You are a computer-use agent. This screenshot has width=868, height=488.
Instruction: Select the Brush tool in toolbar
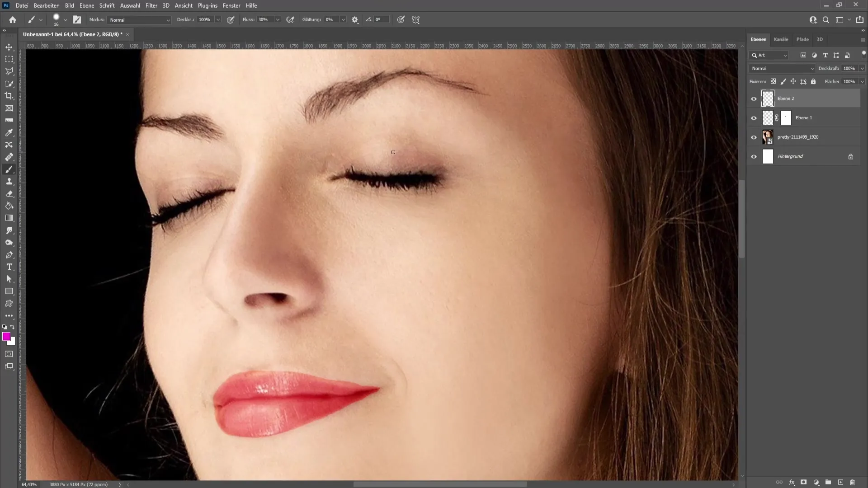pos(9,169)
